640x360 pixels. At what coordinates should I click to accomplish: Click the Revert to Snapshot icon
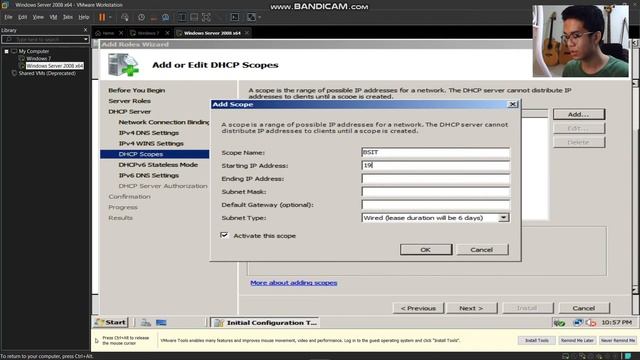153,17
